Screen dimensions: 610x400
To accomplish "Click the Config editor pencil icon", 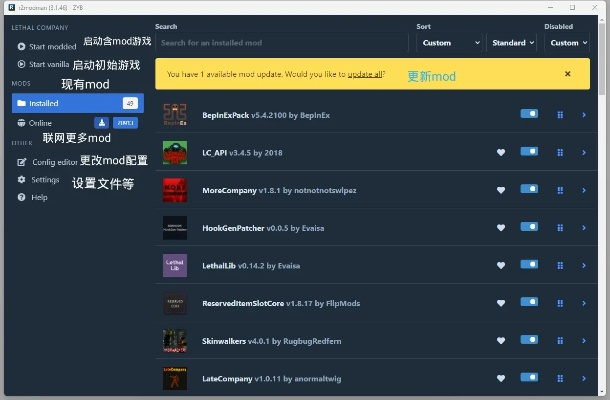I will tap(21, 162).
